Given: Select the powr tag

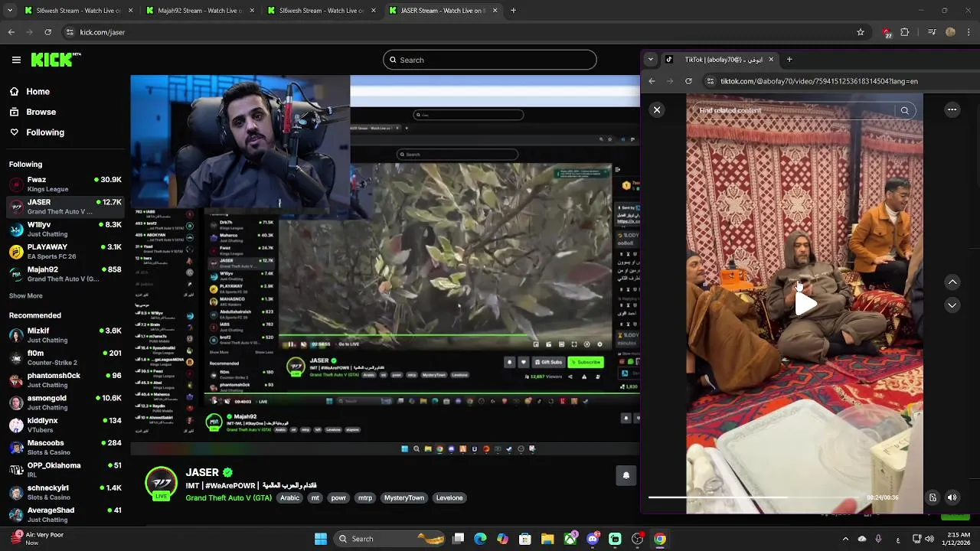Looking at the screenshot, I should (338, 498).
